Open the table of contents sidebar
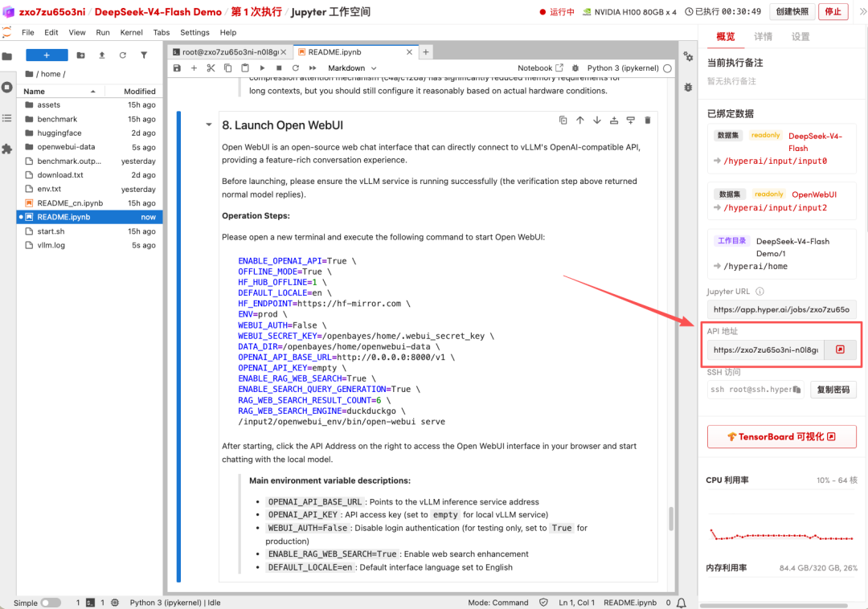This screenshot has height=609, width=868. coord(7,118)
